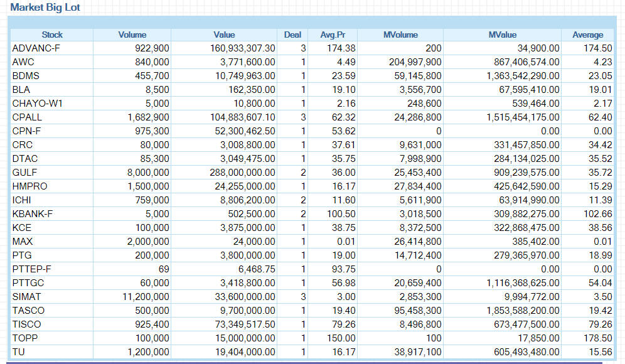The image size is (625, 364).
Task: Select the BLA stock name
Action: (21, 90)
